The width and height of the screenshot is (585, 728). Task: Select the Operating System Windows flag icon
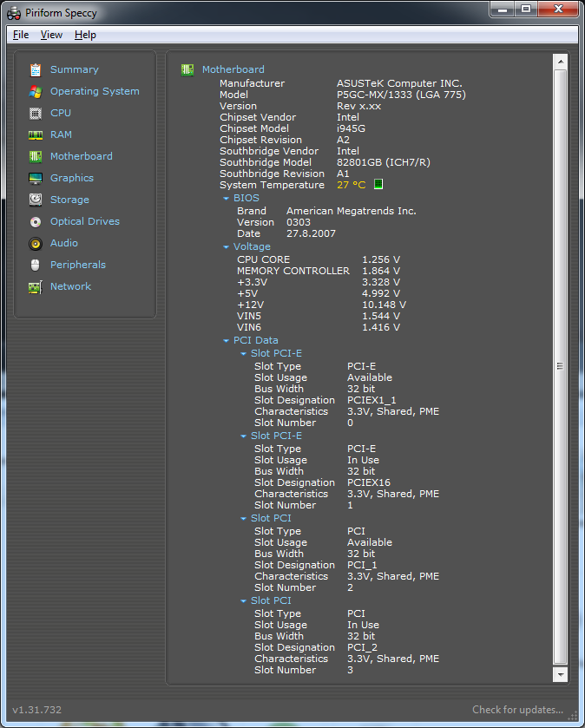(x=36, y=92)
